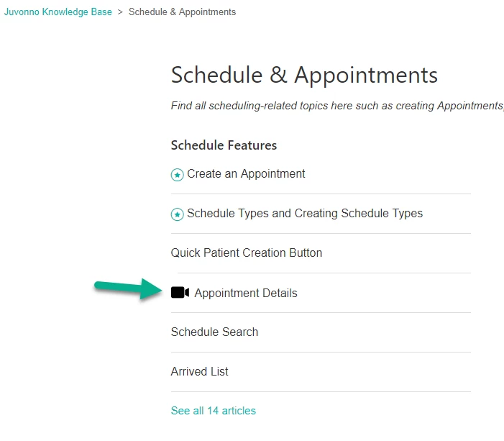Click the italic scheduling-related topics description text
The width and height of the screenshot is (504, 441).
(x=337, y=106)
